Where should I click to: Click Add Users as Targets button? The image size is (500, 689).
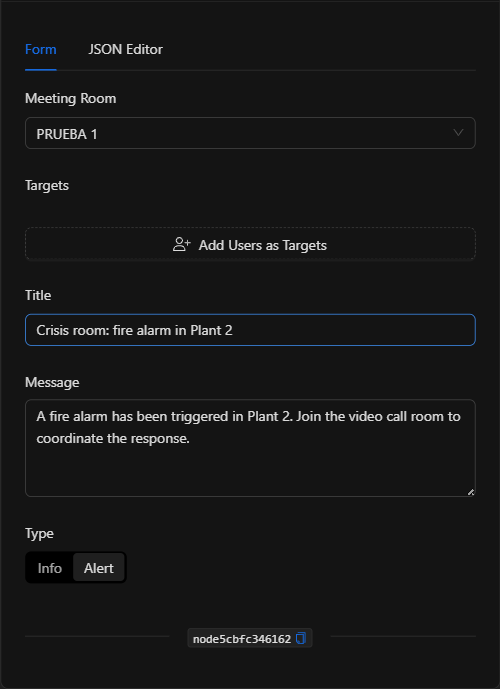click(250, 244)
